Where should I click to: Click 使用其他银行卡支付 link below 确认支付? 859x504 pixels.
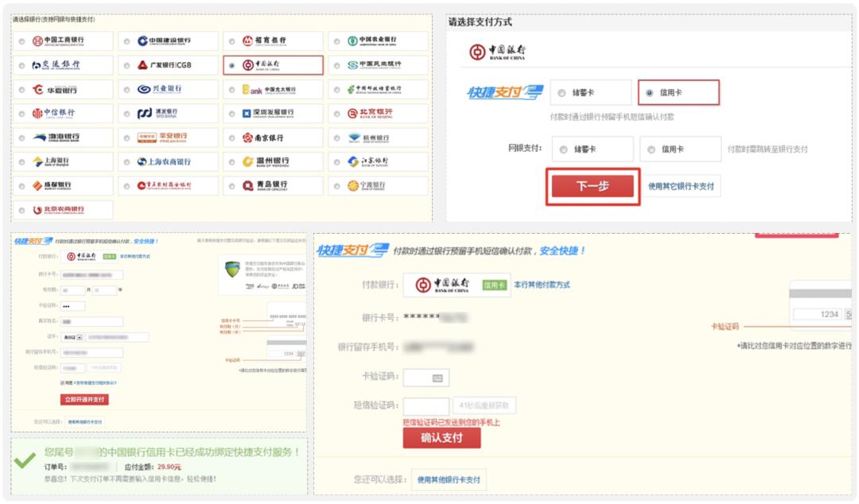click(449, 480)
